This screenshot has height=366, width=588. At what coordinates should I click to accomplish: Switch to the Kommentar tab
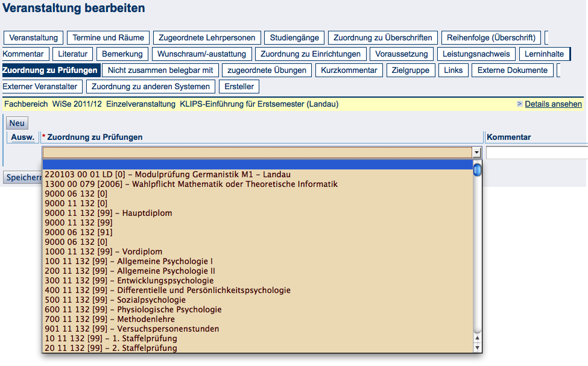click(25, 54)
